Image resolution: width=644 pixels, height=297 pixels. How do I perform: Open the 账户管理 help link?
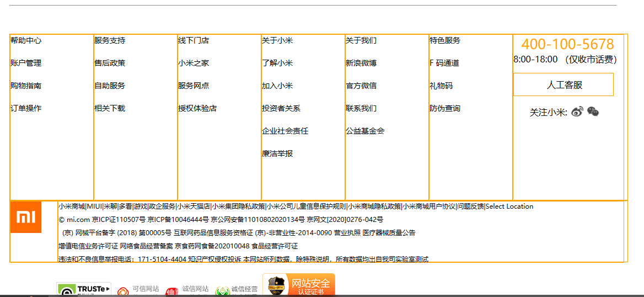pyautogui.click(x=26, y=63)
